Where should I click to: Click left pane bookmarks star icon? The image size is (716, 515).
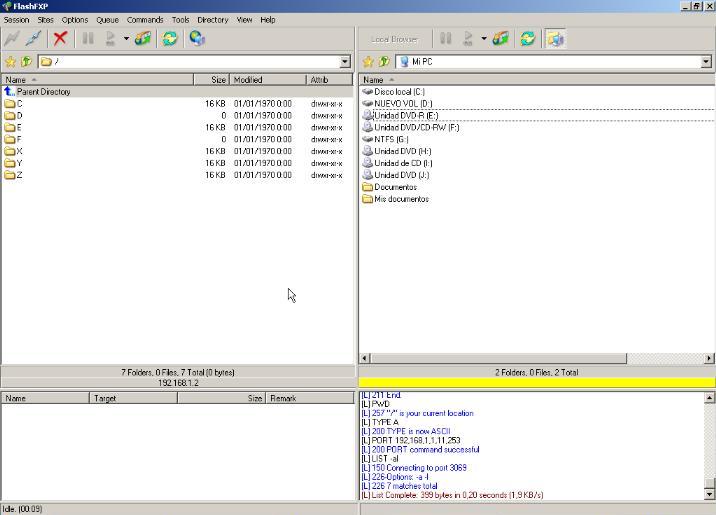[x=10, y=61]
